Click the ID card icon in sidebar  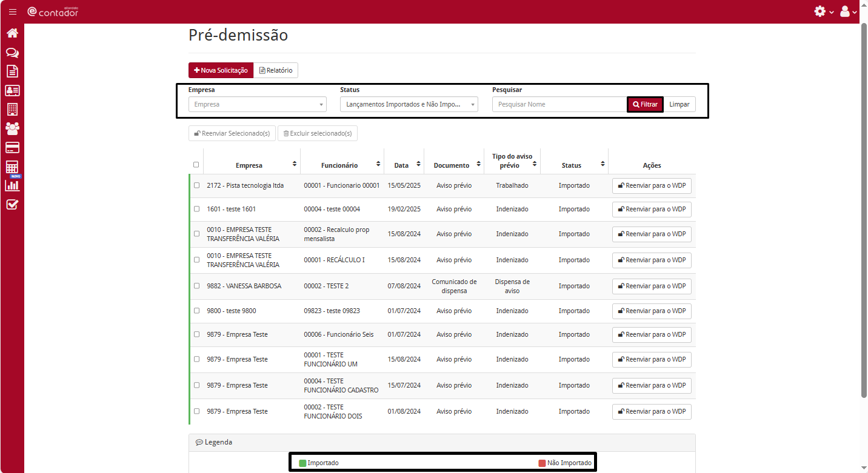click(x=12, y=90)
